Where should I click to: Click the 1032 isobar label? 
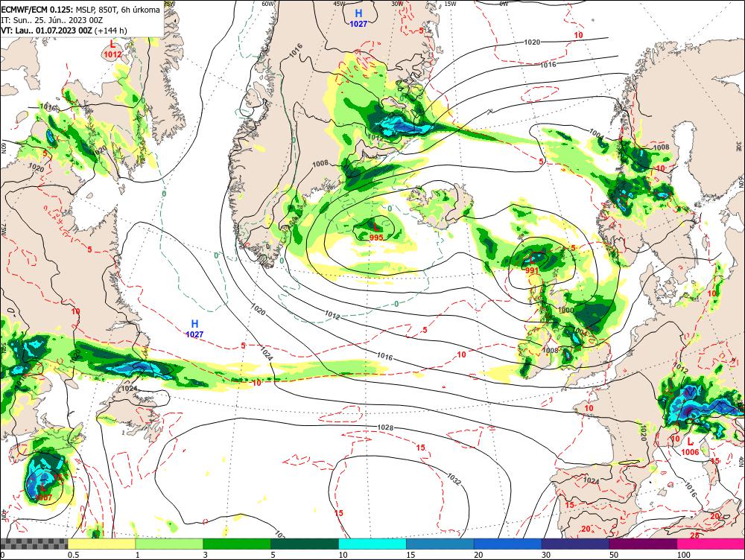click(x=454, y=480)
